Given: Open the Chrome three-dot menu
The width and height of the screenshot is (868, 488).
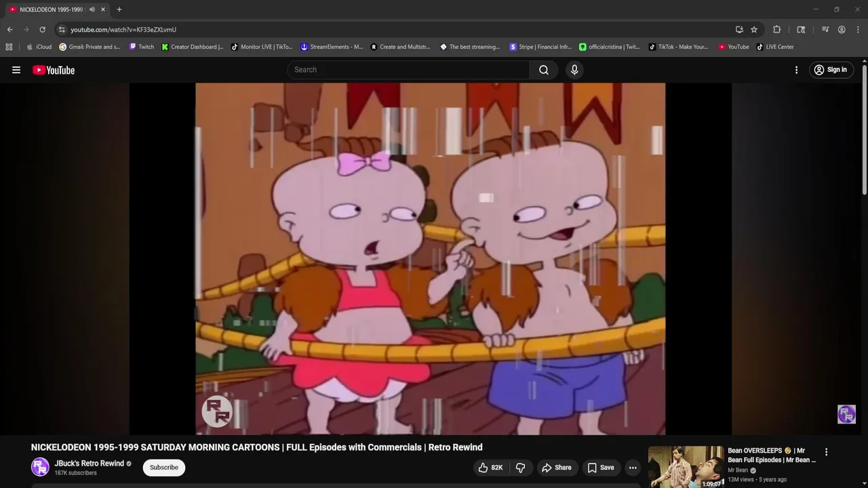Looking at the screenshot, I should click(x=858, y=30).
